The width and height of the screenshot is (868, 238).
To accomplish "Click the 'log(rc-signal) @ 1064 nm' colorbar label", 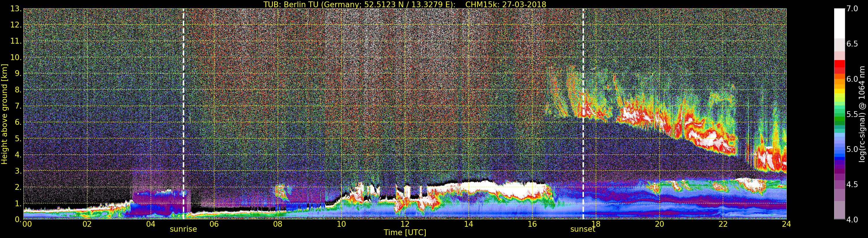I will [861, 114].
